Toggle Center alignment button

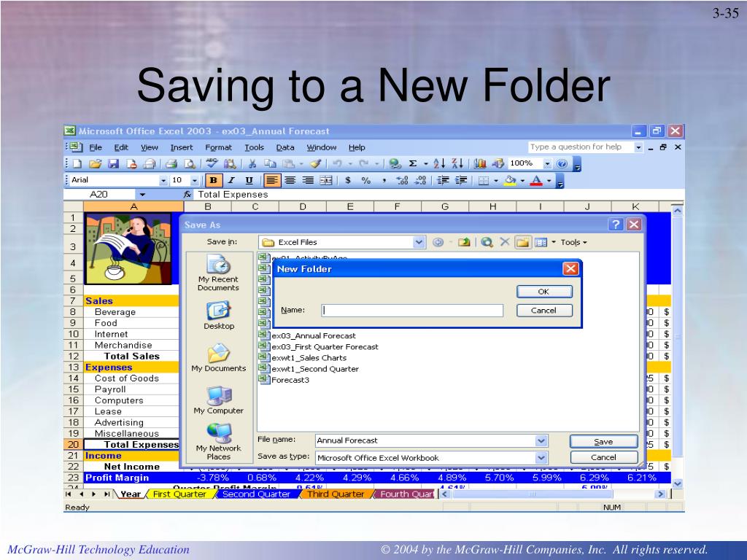290,181
